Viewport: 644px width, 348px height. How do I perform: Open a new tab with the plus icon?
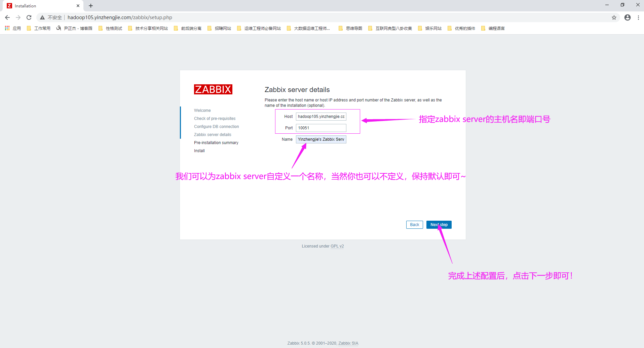pos(91,6)
